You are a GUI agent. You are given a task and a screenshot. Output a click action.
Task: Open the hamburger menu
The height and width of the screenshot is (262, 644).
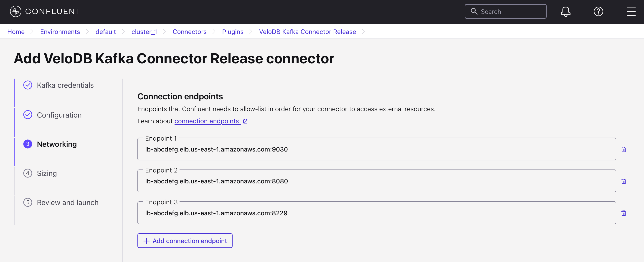click(631, 12)
